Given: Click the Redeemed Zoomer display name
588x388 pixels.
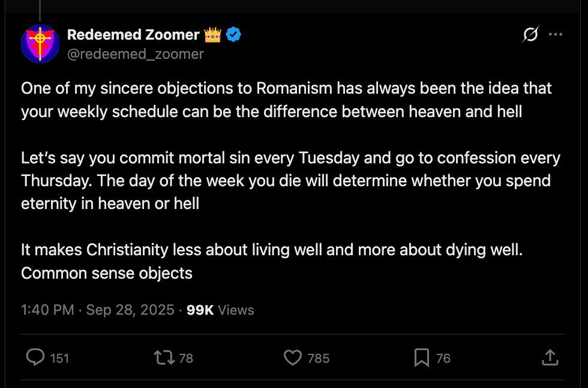Looking at the screenshot, I should (133, 35).
